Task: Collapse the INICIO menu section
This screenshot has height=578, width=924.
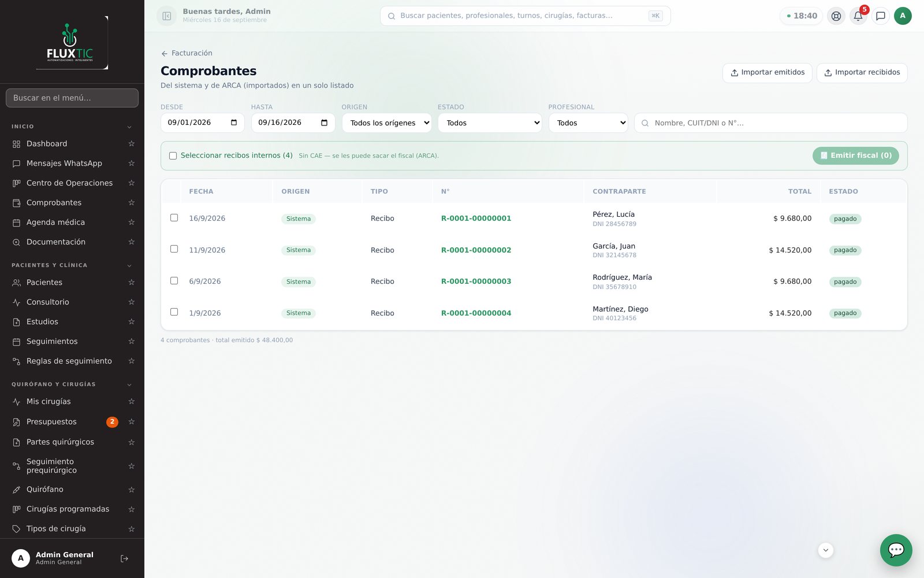Action: click(x=129, y=127)
